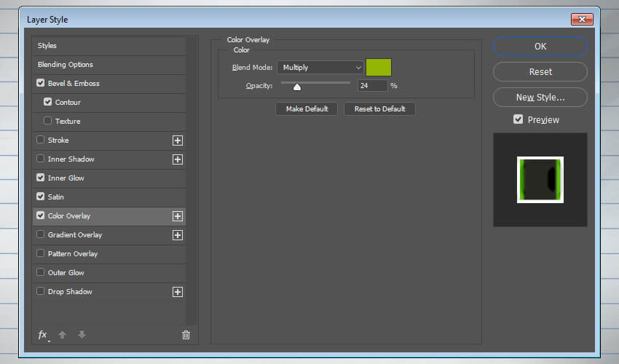
Task: Enable the Pattern Overlay checkbox
Action: [40, 253]
